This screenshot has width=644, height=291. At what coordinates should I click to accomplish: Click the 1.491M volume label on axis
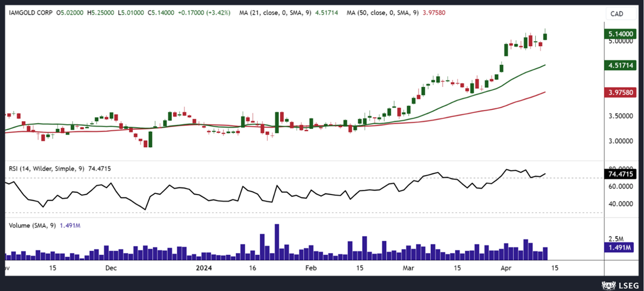pos(620,247)
